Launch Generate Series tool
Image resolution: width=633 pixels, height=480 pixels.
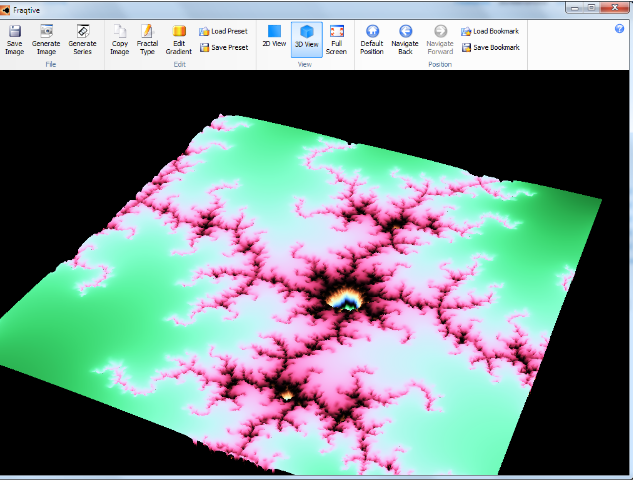pyautogui.click(x=83, y=39)
